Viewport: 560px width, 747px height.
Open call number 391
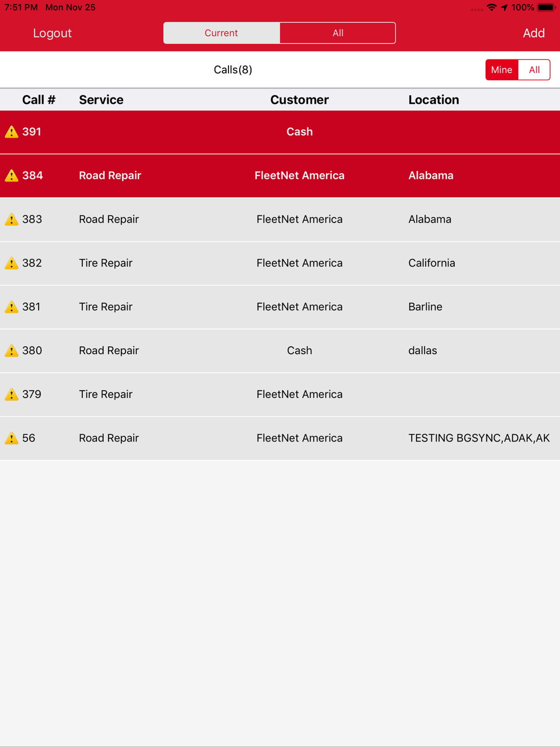click(280, 132)
